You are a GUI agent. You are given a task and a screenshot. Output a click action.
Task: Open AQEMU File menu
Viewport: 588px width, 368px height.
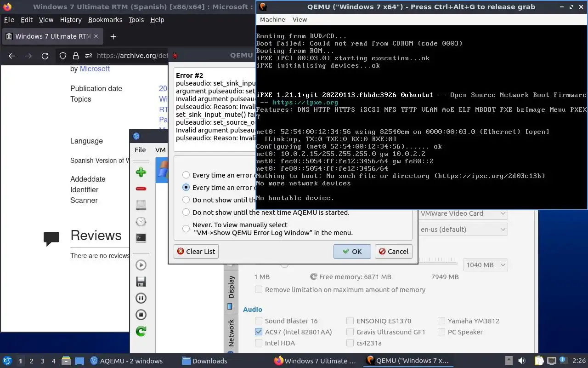point(140,149)
